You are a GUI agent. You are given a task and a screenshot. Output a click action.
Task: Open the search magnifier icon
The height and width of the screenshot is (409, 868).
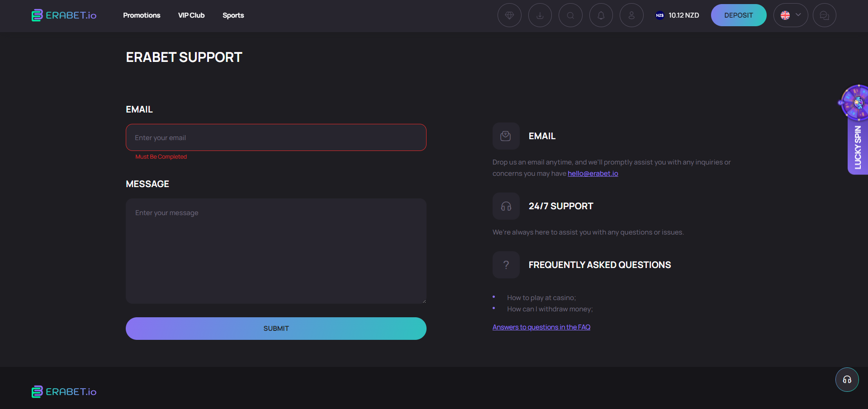[570, 15]
